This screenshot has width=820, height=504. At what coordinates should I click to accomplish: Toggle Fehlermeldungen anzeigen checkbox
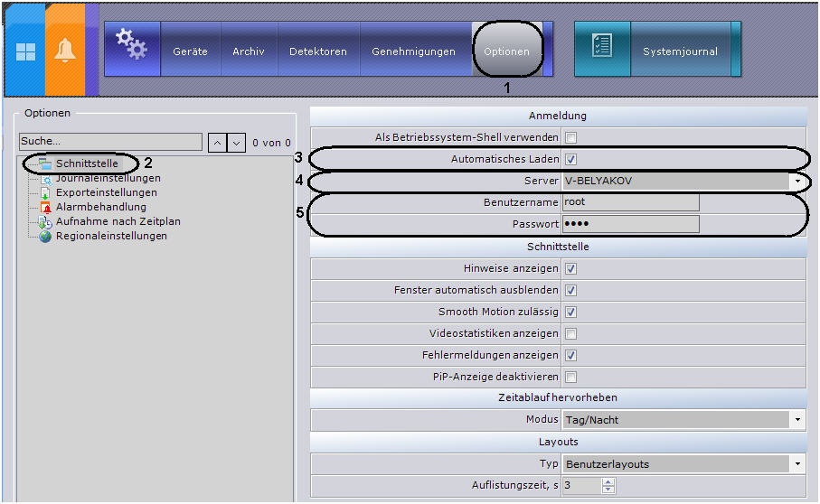[570, 356]
